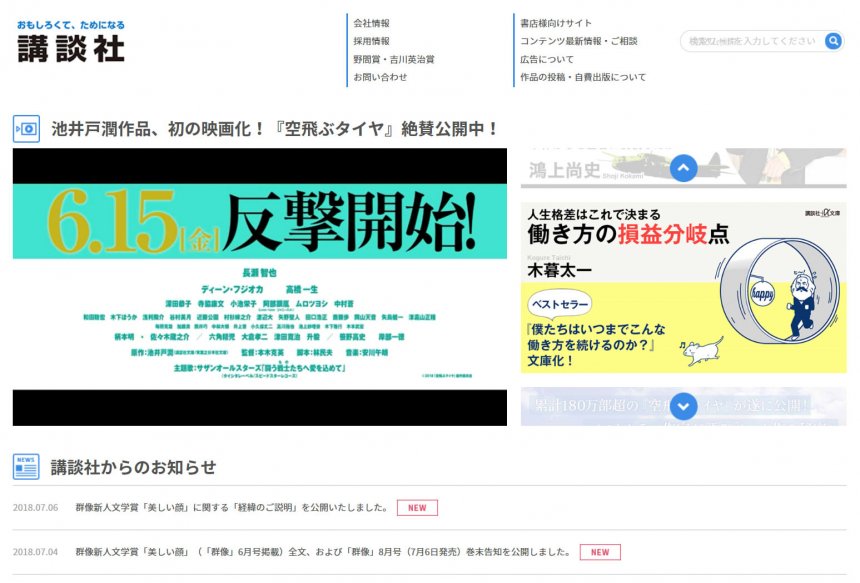Open 会社情報 menu link

click(371, 23)
